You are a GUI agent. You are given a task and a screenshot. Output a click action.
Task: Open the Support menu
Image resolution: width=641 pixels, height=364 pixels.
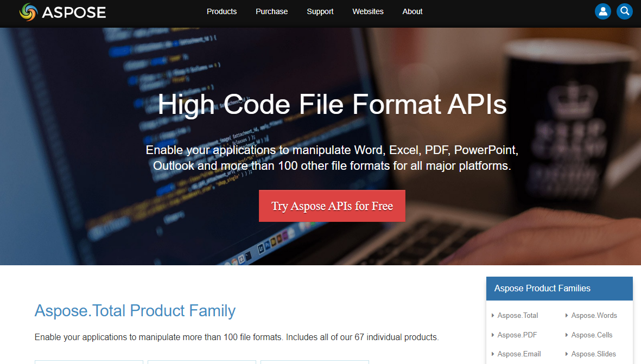click(320, 11)
